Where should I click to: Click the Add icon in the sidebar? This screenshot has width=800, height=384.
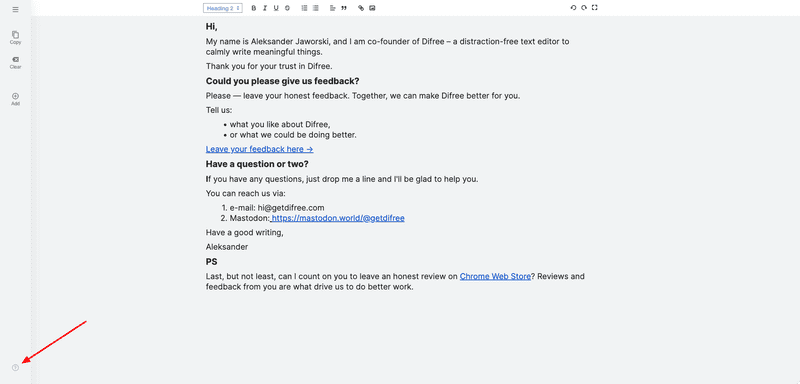(x=15, y=99)
